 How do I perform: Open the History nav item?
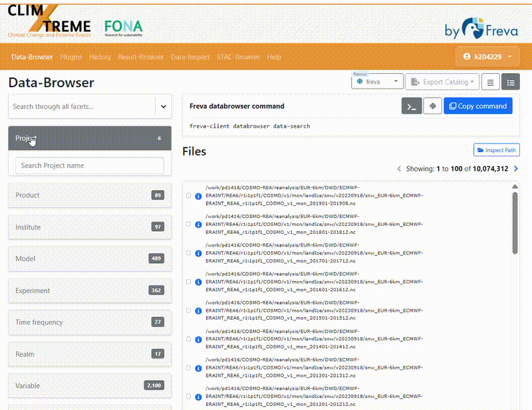click(100, 57)
